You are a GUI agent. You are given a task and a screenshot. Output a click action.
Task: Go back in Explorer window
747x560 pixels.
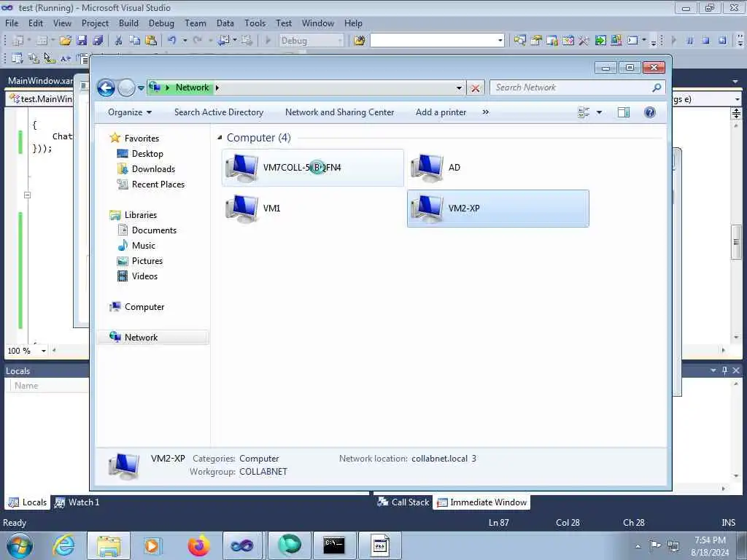107,87
